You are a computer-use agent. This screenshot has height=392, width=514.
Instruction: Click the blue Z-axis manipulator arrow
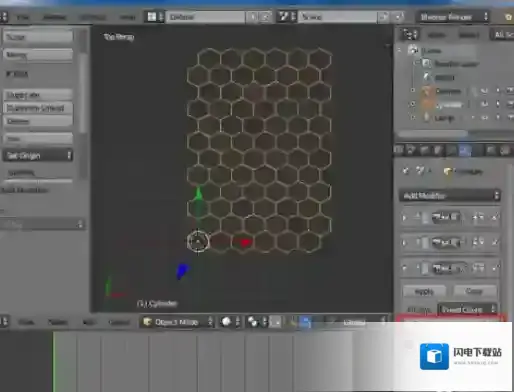coord(182,271)
